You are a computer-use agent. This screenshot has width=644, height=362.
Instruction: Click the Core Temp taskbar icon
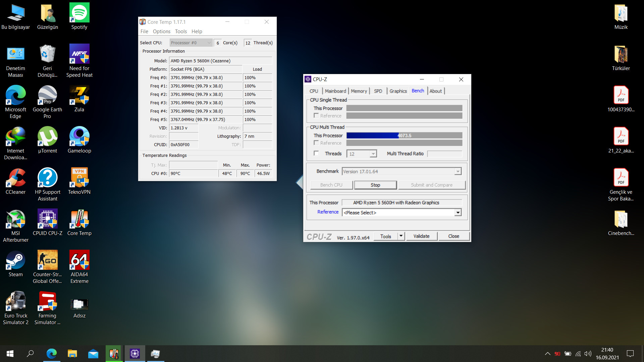[x=114, y=354]
